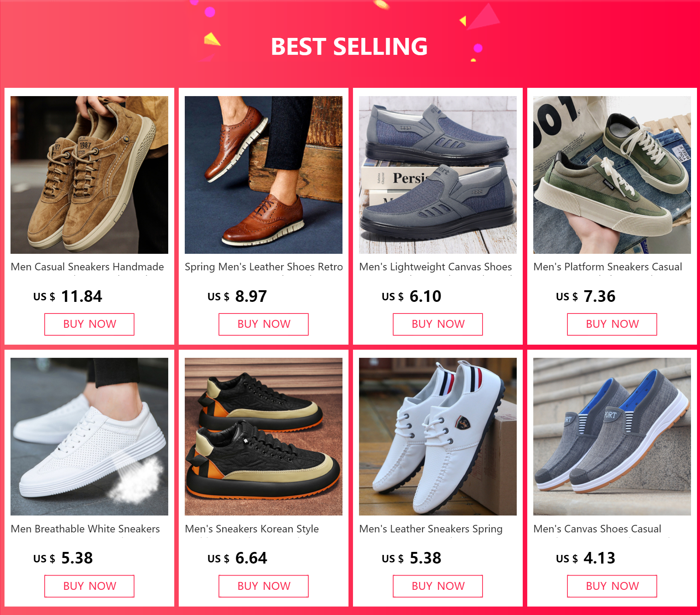Open the Men's Sneakers Korean Style title link

[252, 529]
